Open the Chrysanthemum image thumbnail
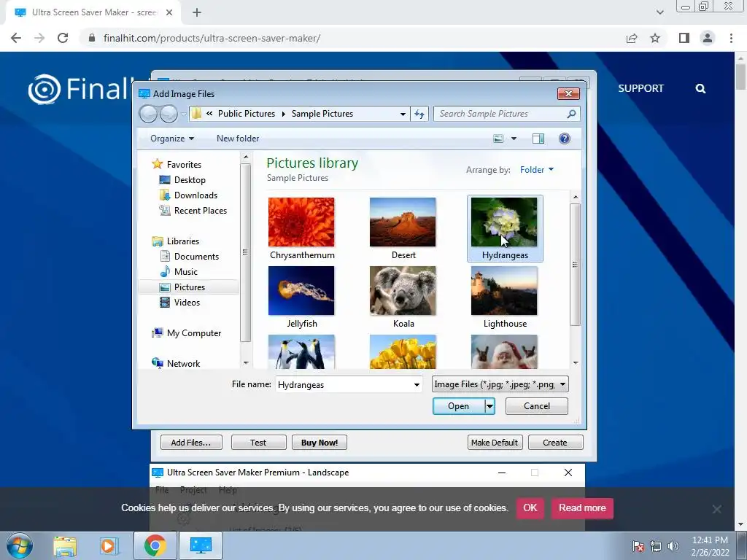The image size is (747, 560). (x=301, y=222)
